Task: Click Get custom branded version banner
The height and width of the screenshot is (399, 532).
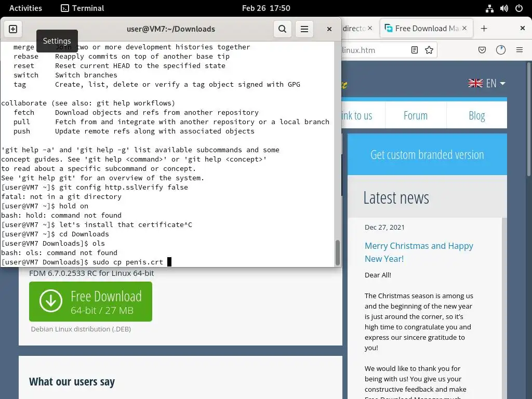Action: (427, 155)
